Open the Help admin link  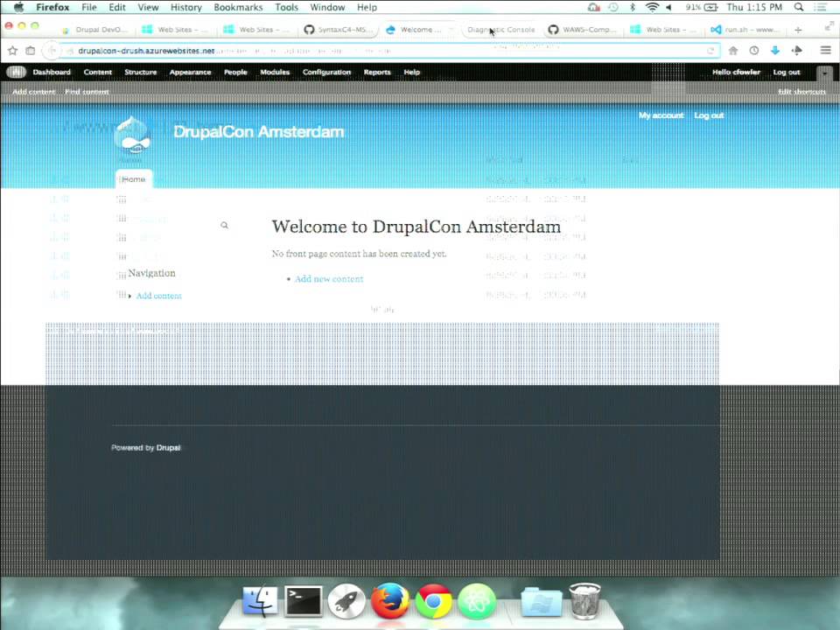[x=411, y=72]
